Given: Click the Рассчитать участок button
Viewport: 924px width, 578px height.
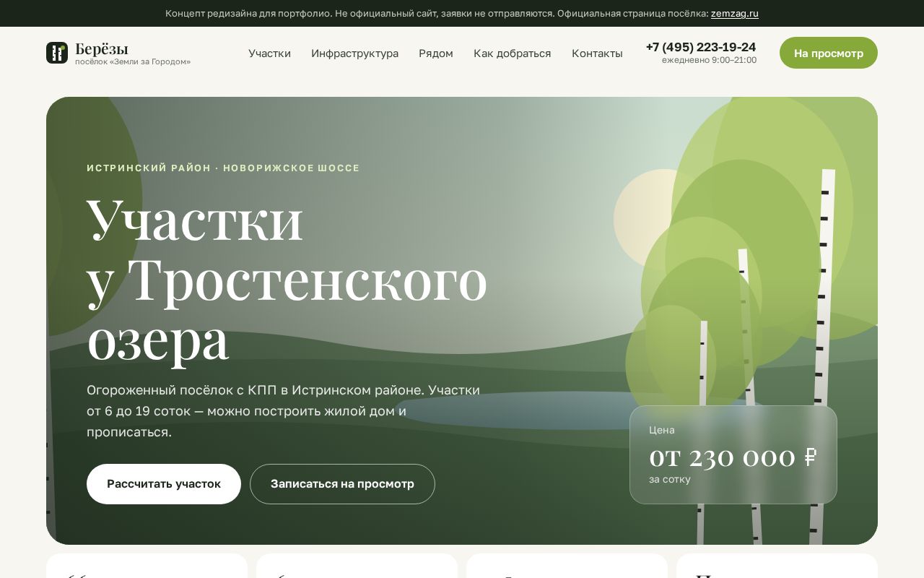Looking at the screenshot, I should [164, 484].
